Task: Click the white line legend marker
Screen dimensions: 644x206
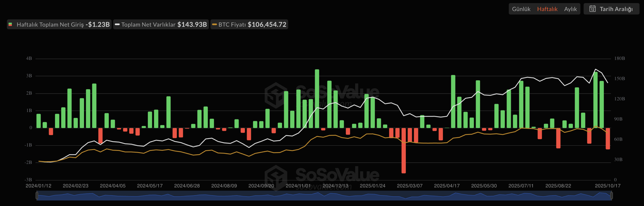Action: point(117,24)
